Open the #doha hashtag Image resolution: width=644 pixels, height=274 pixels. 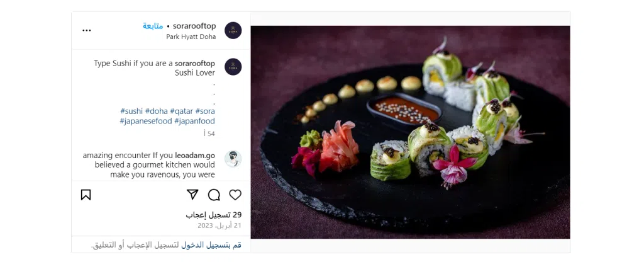point(157,111)
